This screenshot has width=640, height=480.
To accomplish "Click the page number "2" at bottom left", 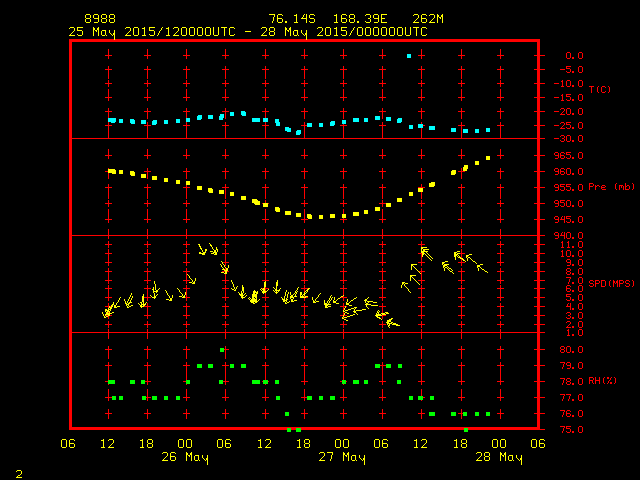I will click(19, 474).
